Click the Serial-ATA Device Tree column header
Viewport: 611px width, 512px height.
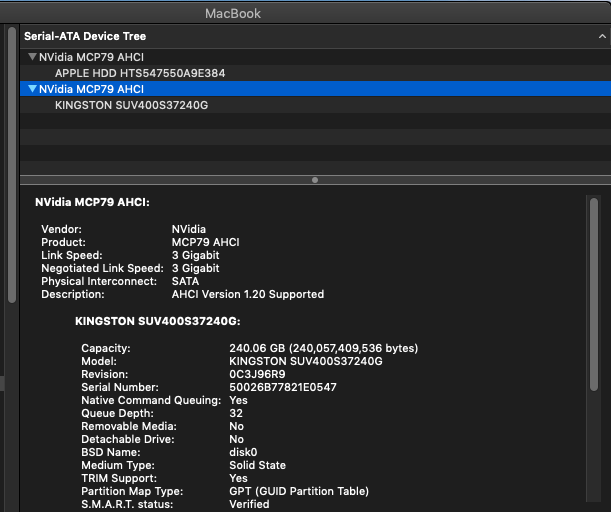(x=315, y=36)
